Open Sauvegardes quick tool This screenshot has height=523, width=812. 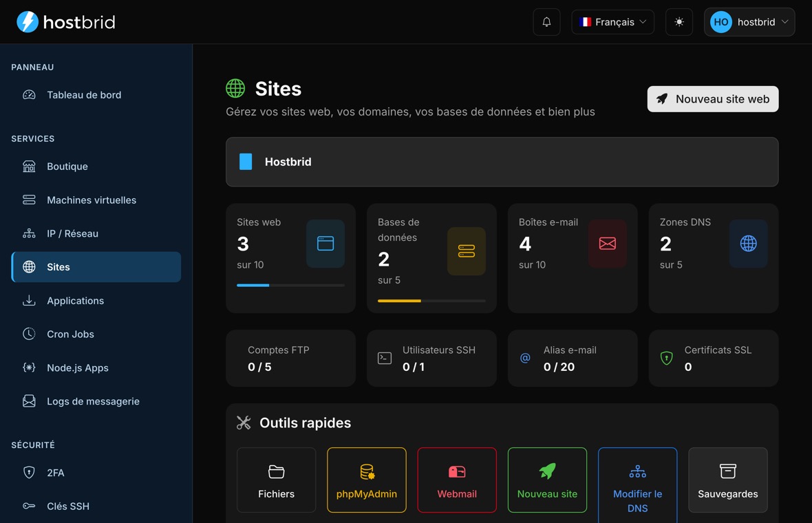point(727,480)
